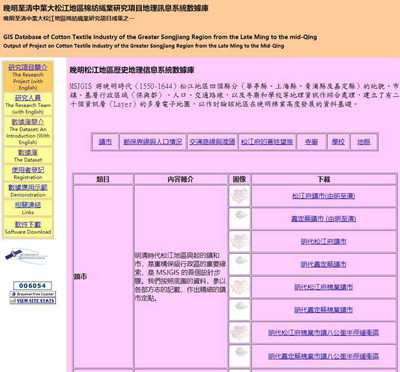
Task: Click the description paragraph mentioning MSJGIS in table
Action: pyautogui.click(x=180, y=277)
